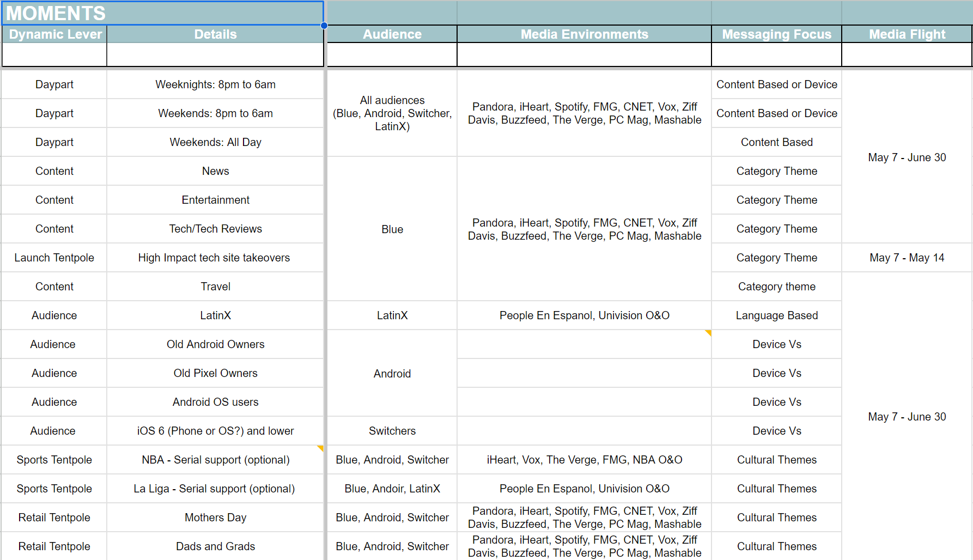Click the Messaging Focus column header
This screenshot has width=973, height=560.
coord(776,34)
